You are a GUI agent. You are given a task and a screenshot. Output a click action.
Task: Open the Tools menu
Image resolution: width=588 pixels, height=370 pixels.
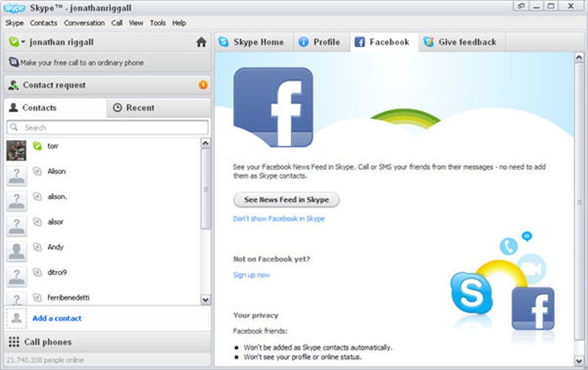[158, 23]
